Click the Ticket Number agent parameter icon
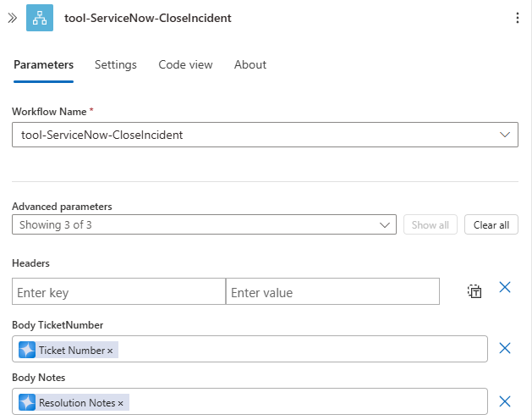Screen dimensions: 532x420 (x=27, y=350)
